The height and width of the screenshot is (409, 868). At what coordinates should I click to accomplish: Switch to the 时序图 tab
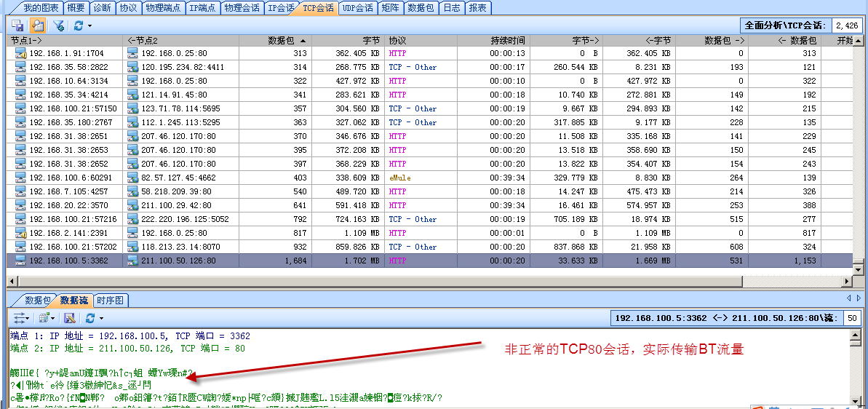[110, 300]
